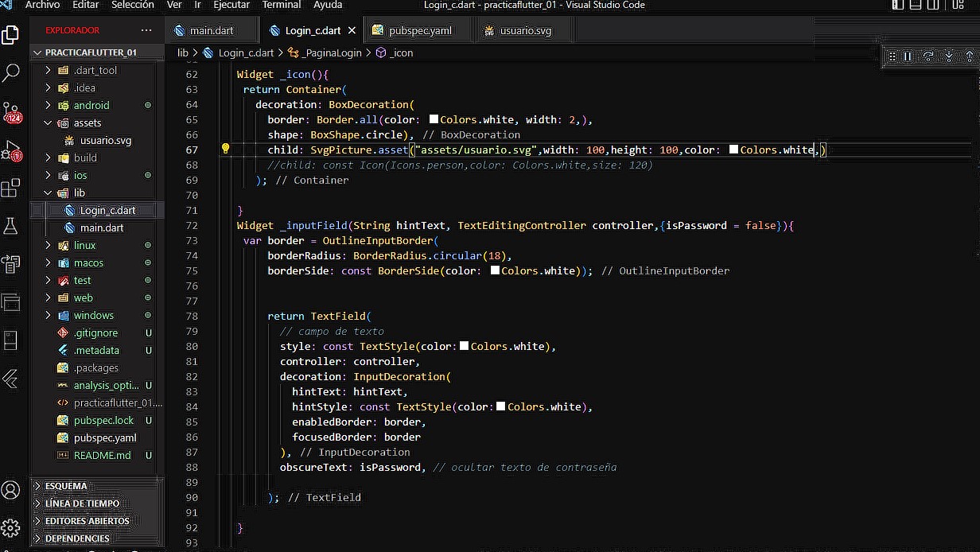Screen dimensions: 980x552
Task: Click Step Over in the debug toolbar
Action: [x=927, y=56]
